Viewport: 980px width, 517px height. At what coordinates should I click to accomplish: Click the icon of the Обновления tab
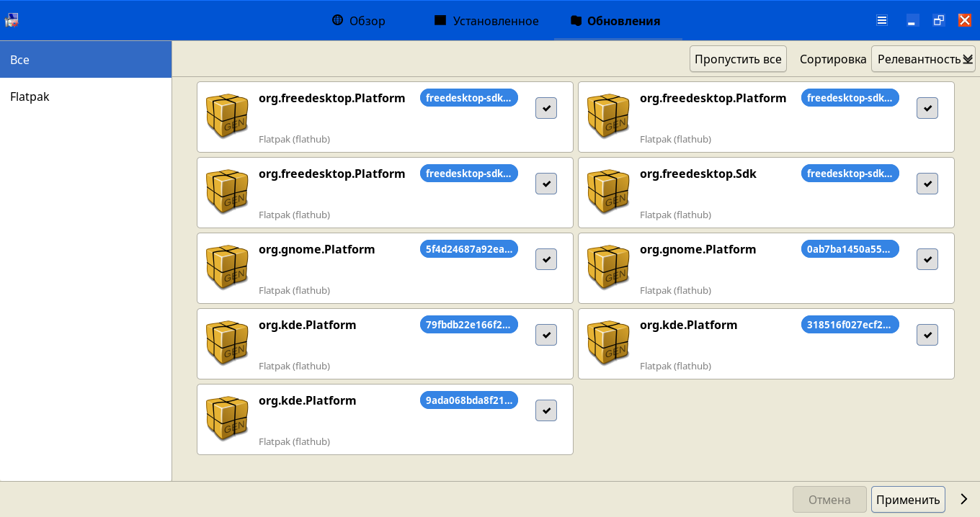575,21
